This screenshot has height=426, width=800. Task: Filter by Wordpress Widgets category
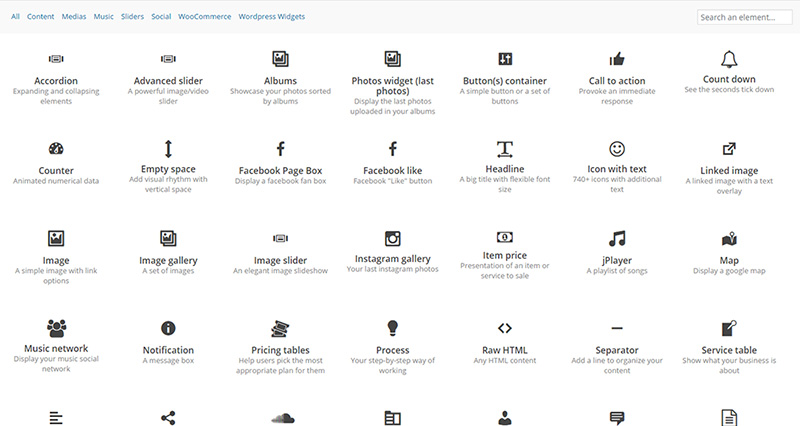tap(272, 17)
